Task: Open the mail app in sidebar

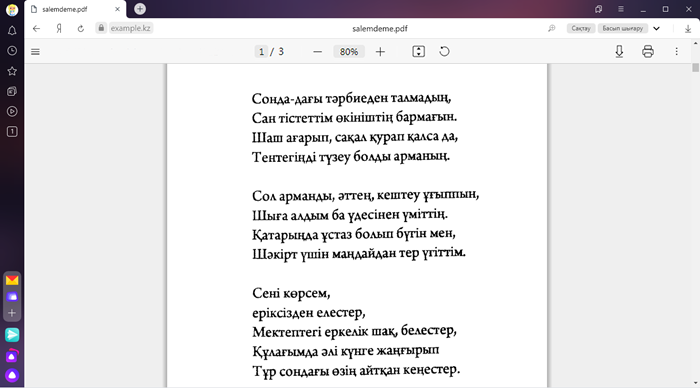Action: tap(12, 280)
